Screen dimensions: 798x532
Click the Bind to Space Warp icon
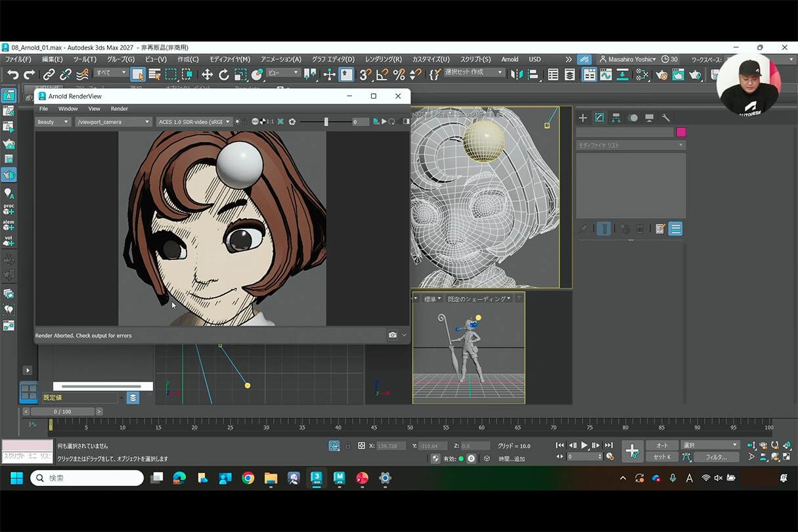pyautogui.click(x=82, y=75)
